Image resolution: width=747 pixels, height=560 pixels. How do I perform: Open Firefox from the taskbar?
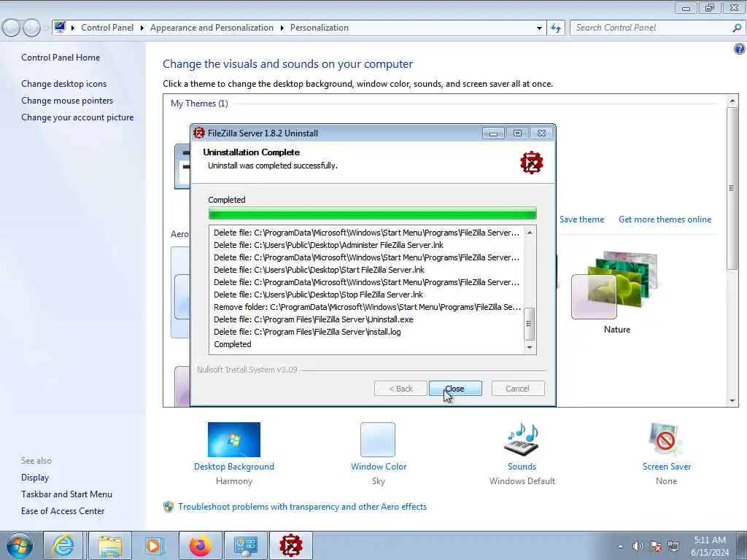click(200, 545)
